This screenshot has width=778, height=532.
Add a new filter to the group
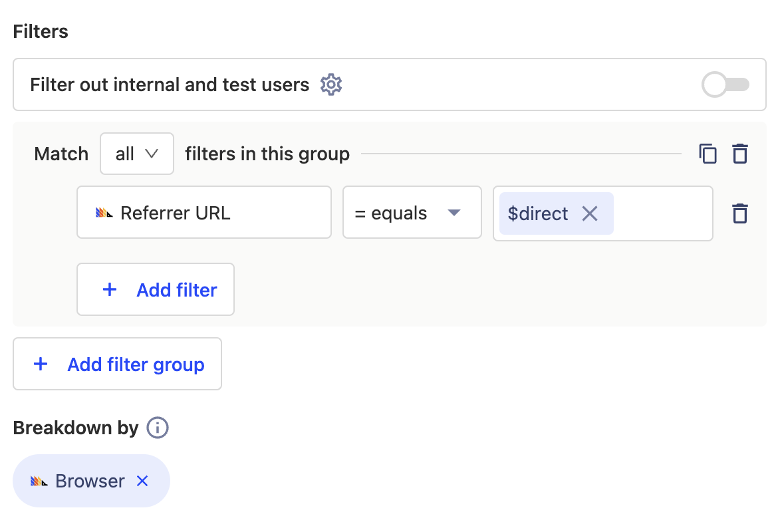[155, 289]
